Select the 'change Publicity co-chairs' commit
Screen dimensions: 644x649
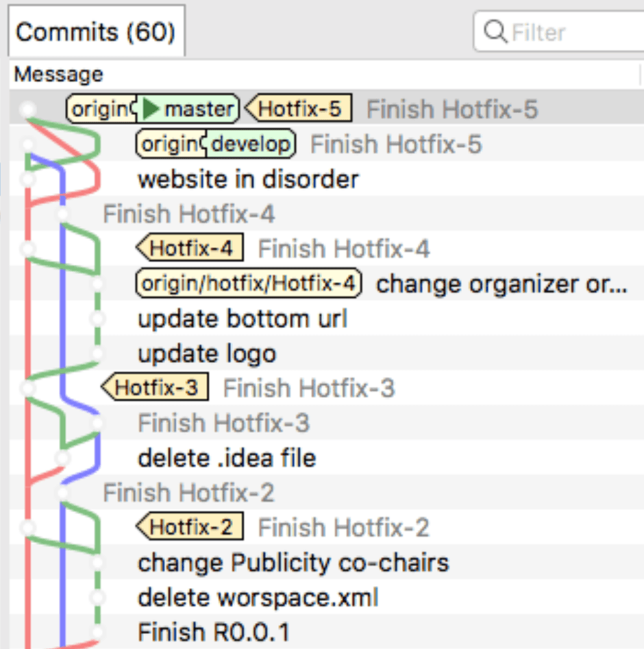pyautogui.click(x=293, y=563)
